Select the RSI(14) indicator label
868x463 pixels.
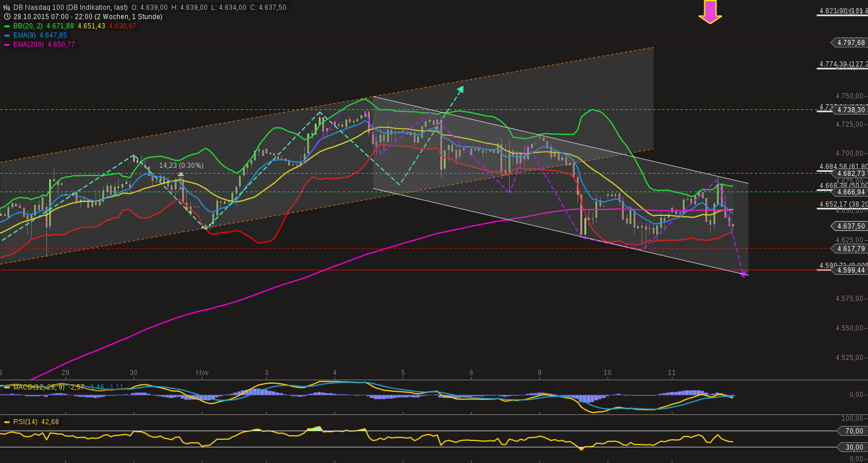coord(25,422)
